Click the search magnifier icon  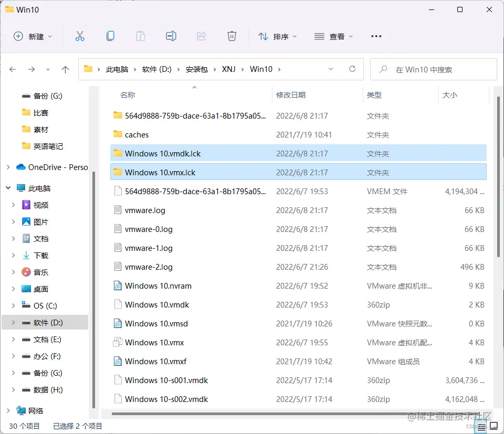[383, 69]
